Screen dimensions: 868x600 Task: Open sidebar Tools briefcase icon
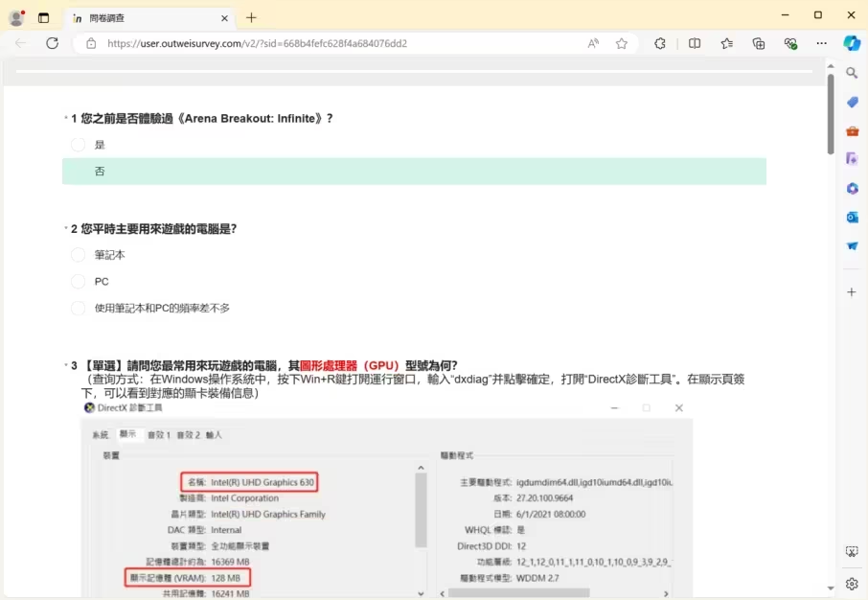(852, 130)
